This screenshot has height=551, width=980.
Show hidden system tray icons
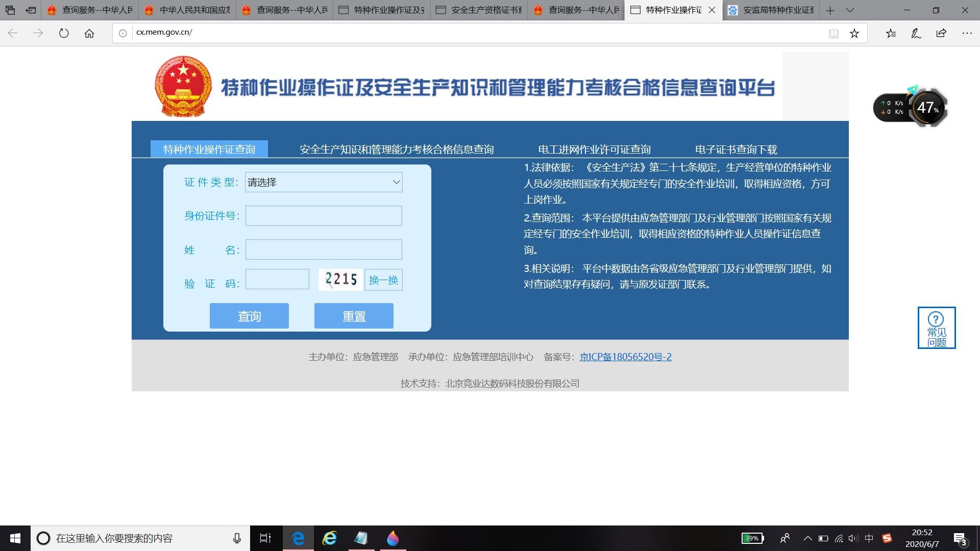[x=807, y=538]
